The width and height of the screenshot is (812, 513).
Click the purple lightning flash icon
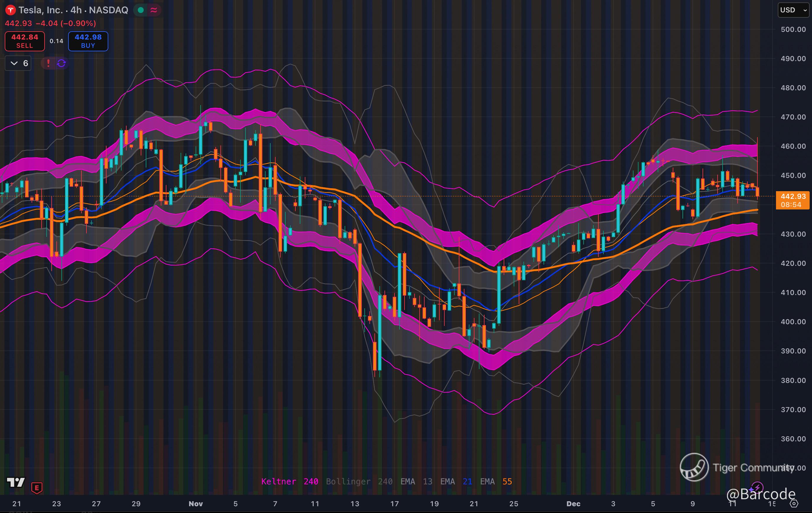pyautogui.click(x=757, y=487)
